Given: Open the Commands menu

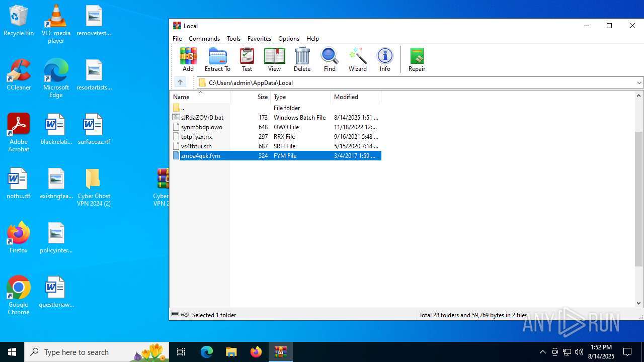Looking at the screenshot, I should coord(204,39).
